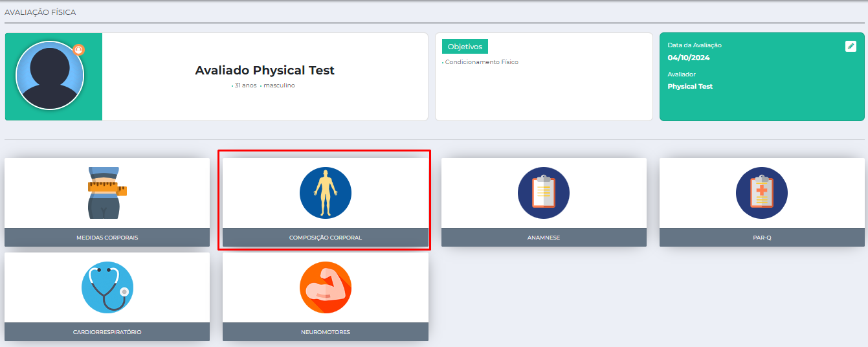Open the Anamnese clipboard icon
This screenshot has width=868, height=347.
click(544, 193)
